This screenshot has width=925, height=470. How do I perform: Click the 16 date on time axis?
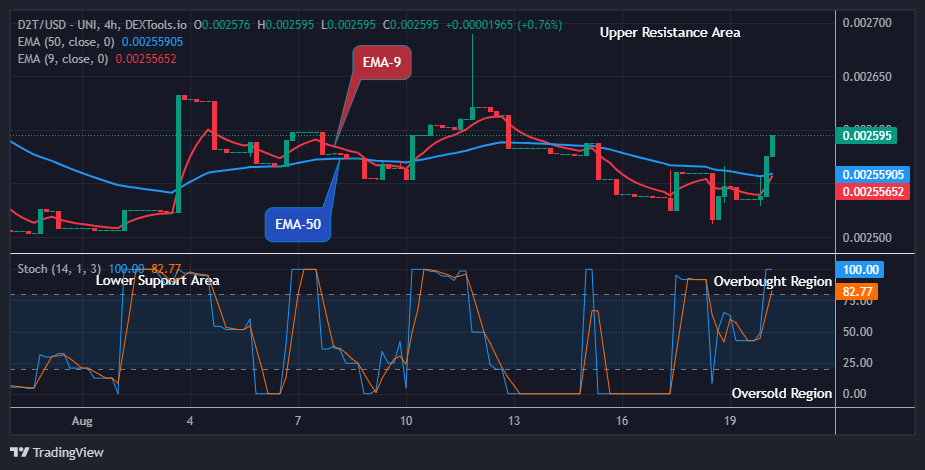622,421
